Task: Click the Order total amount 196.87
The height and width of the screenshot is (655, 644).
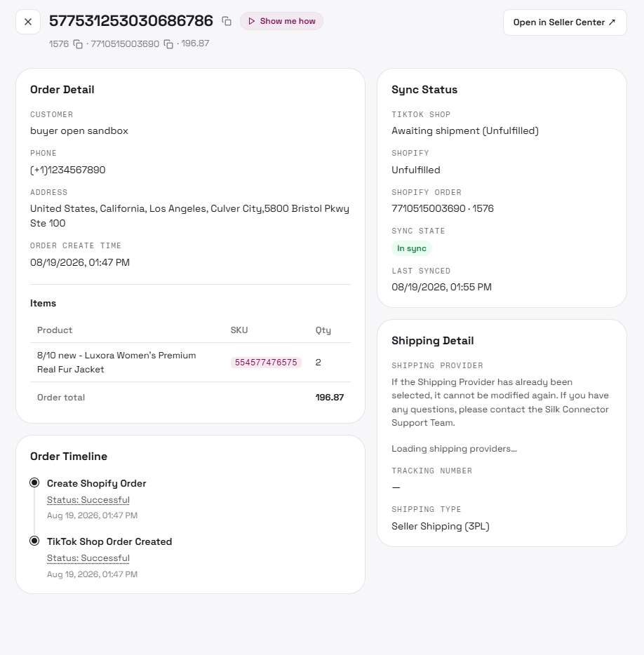Action: pyautogui.click(x=329, y=397)
